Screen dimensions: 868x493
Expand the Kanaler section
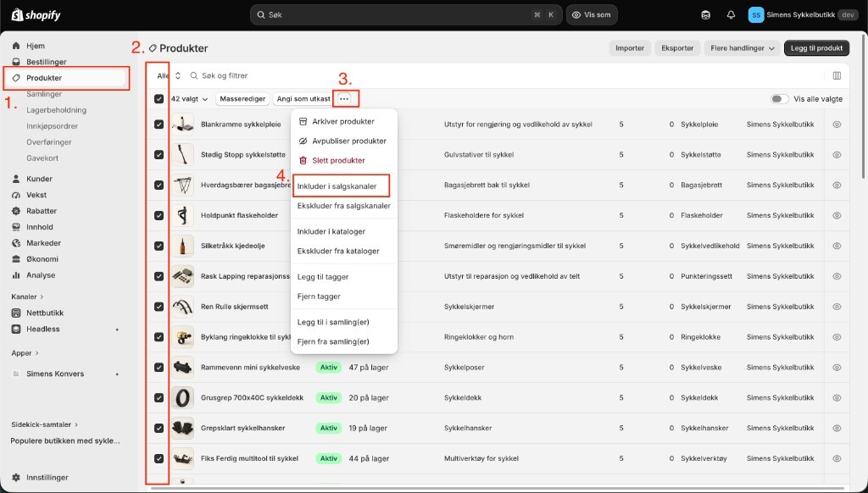[x=27, y=296]
